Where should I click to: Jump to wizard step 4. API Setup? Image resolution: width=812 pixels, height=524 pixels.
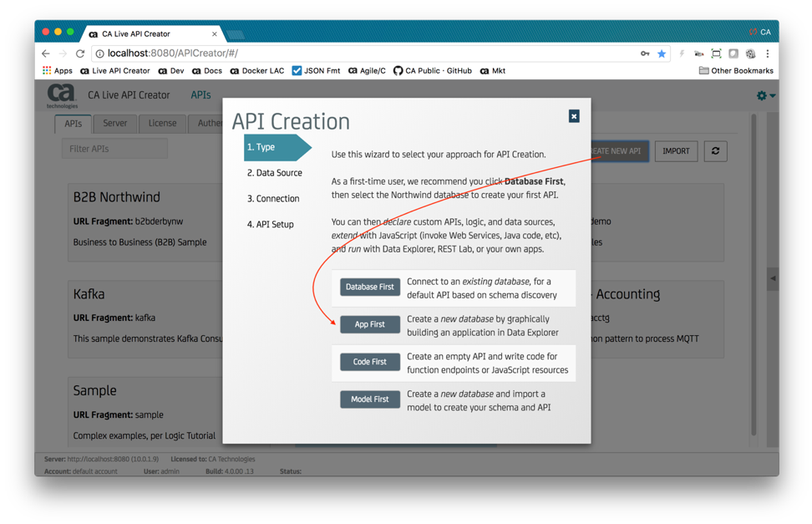pyautogui.click(x=271, y=225)
